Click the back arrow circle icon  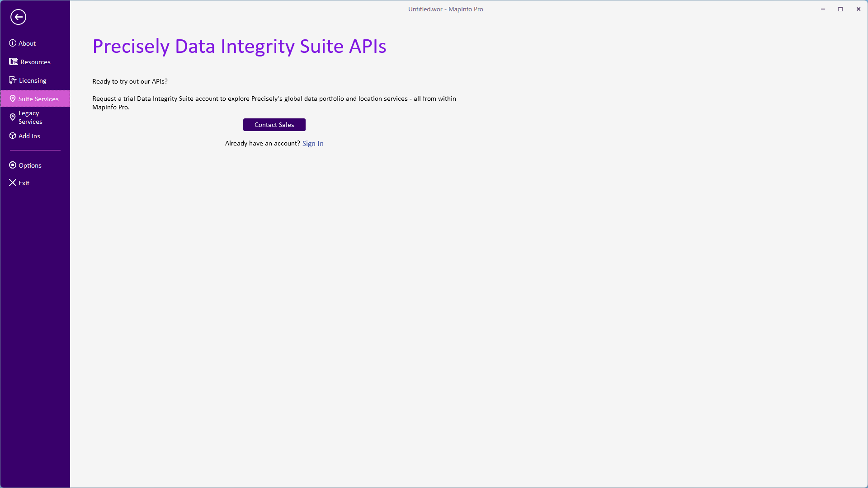click(x=18, y=17)
